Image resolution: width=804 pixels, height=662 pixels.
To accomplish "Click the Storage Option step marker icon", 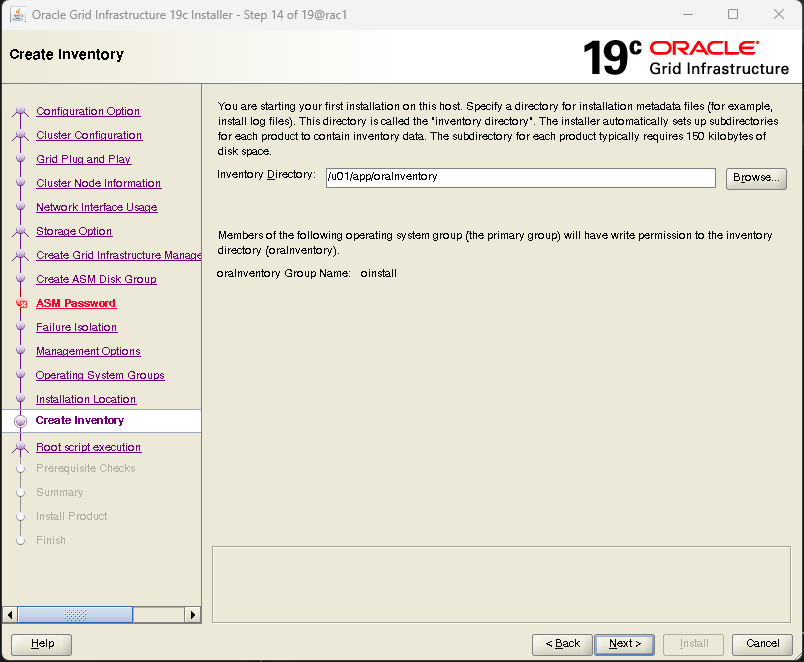I will tap(21, 231).
